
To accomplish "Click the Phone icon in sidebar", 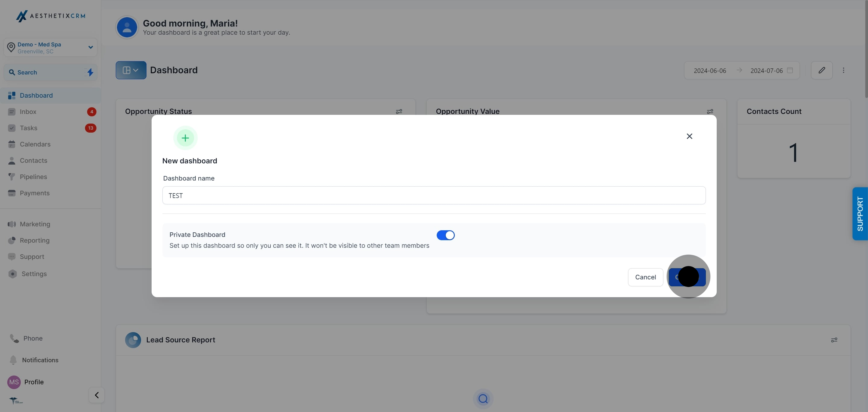I will point(14,338).
